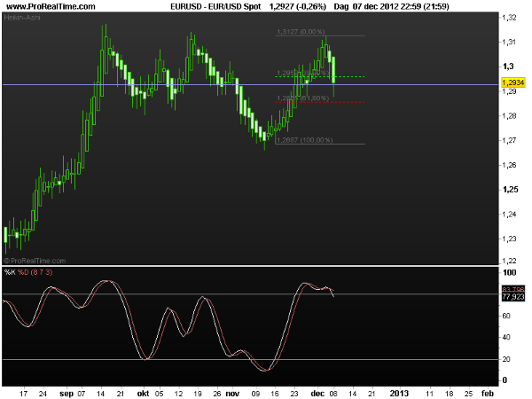Click the 83,796 %D value tag

513,289
